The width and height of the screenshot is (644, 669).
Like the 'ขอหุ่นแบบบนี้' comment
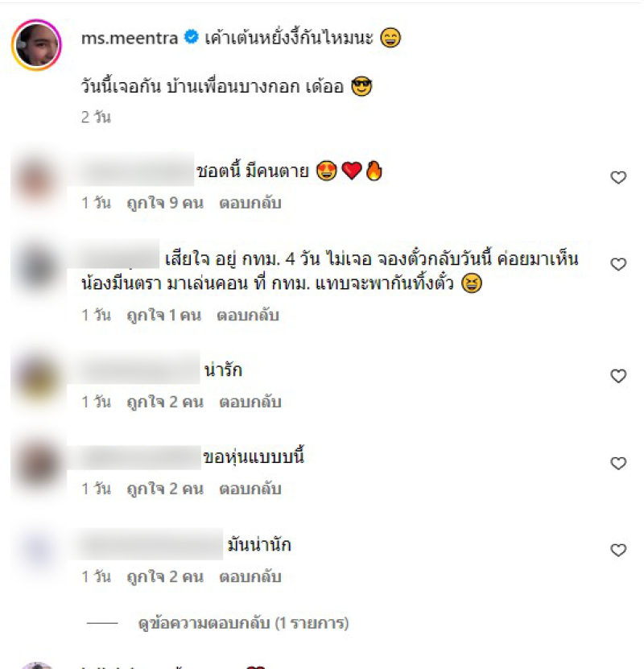click(x=618, y=463)
